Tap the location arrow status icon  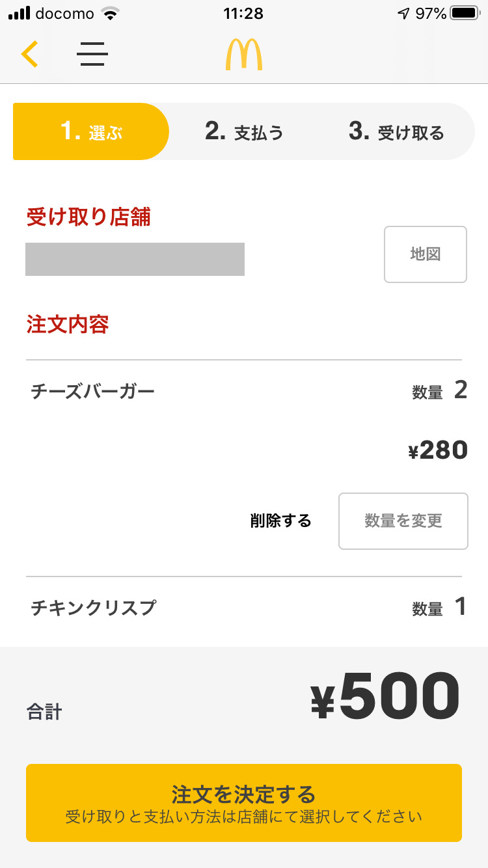pos(403,14)
